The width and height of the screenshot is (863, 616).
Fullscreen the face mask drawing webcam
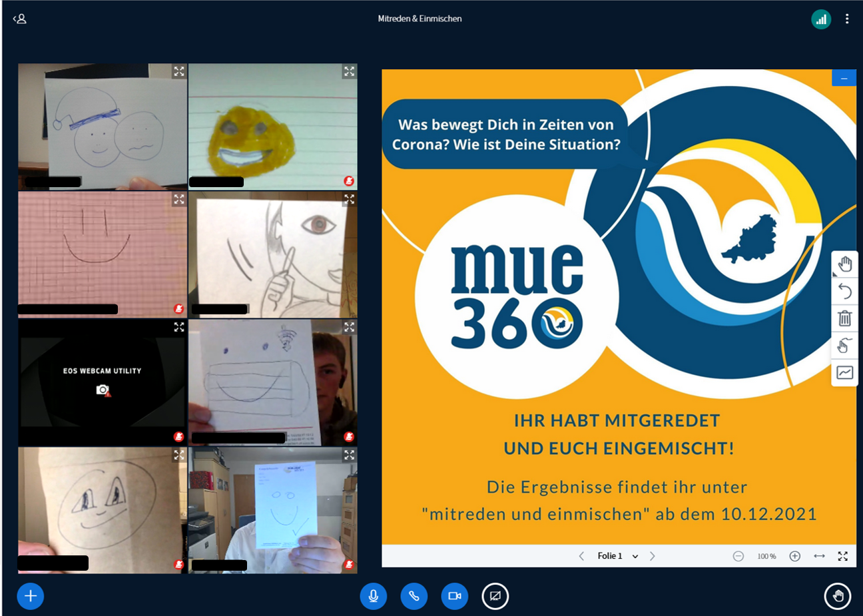(350, 327)
